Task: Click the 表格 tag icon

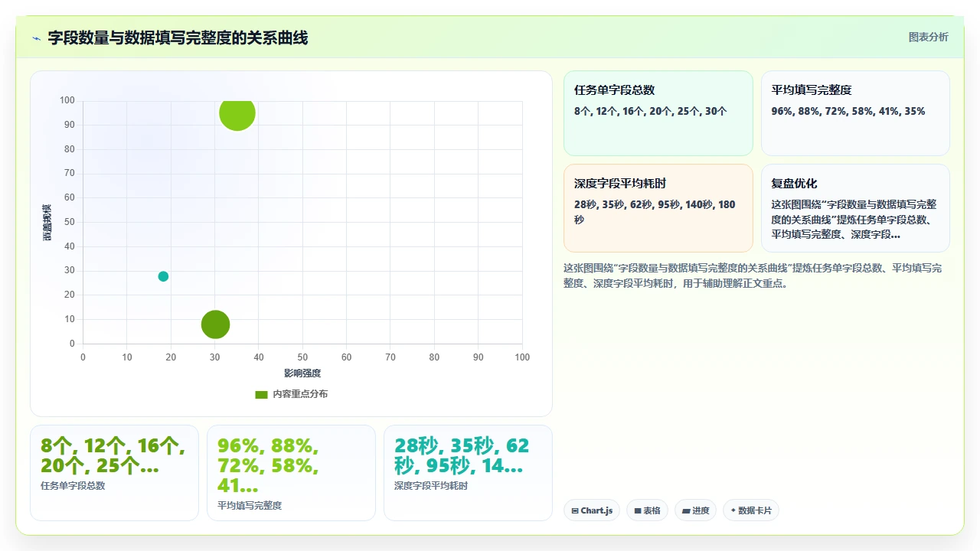Action: (637, 510)
